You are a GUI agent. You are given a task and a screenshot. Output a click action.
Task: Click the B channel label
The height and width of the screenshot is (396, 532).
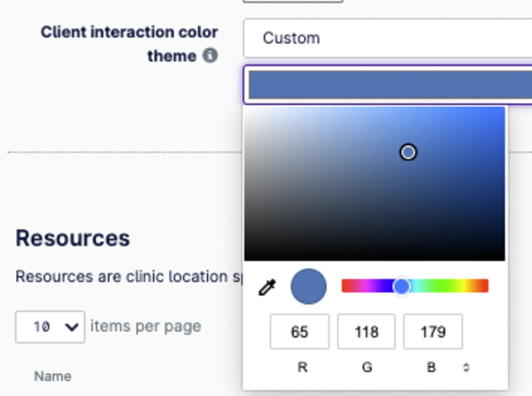click(431, 367)
